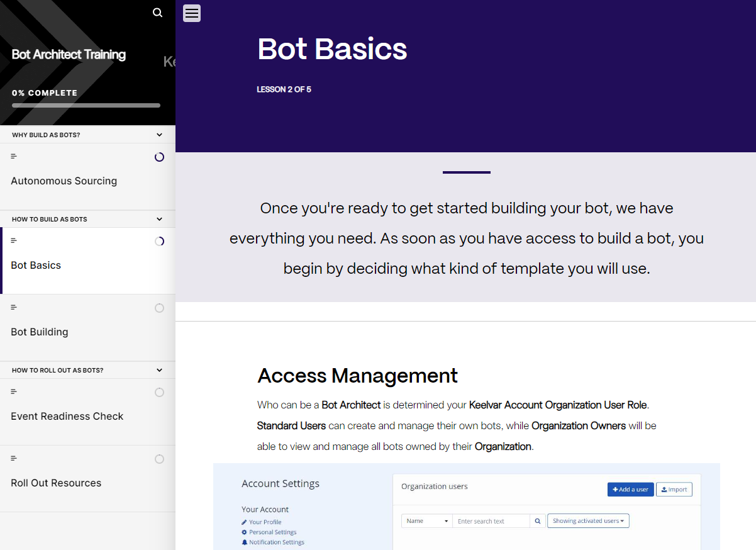Click the Account Settings title in screenshot

tap(281, 484)
